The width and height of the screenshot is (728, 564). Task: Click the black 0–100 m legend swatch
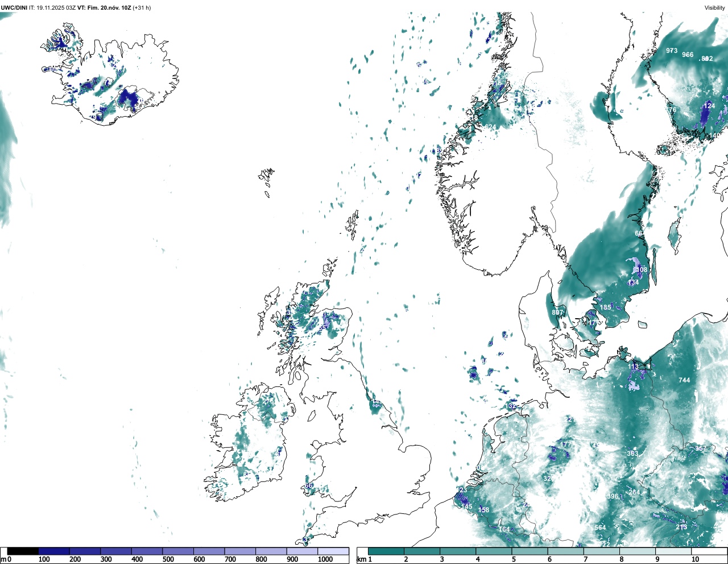click(23, 551)
